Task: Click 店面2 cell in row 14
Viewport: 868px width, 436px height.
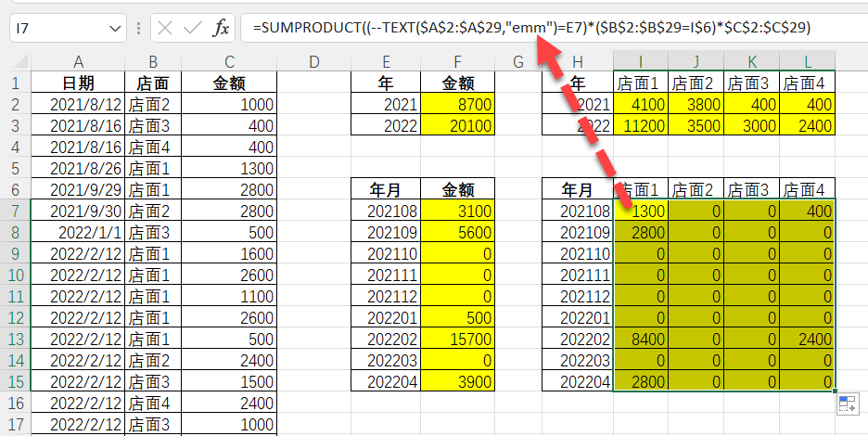Action: coord(153,361)
